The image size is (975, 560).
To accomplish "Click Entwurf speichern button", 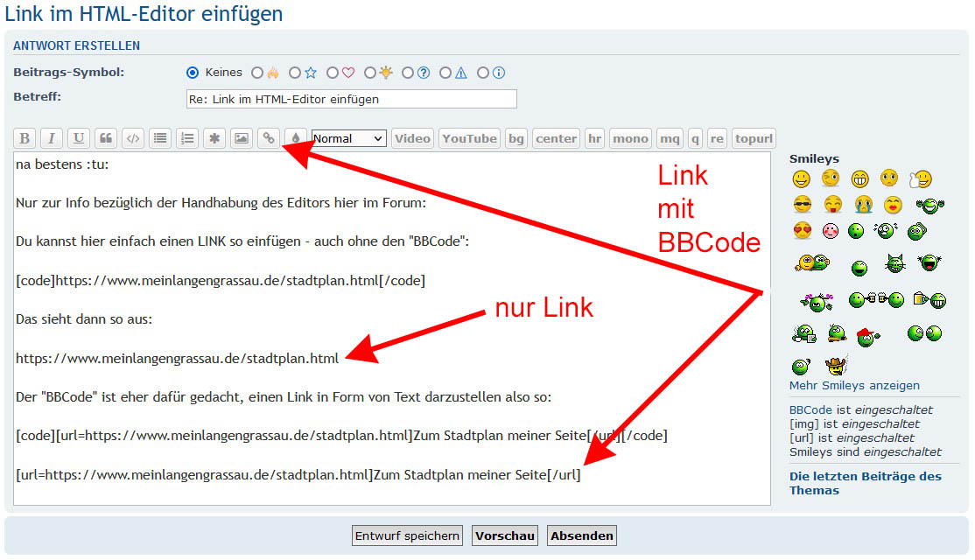I will click(407, 535).
